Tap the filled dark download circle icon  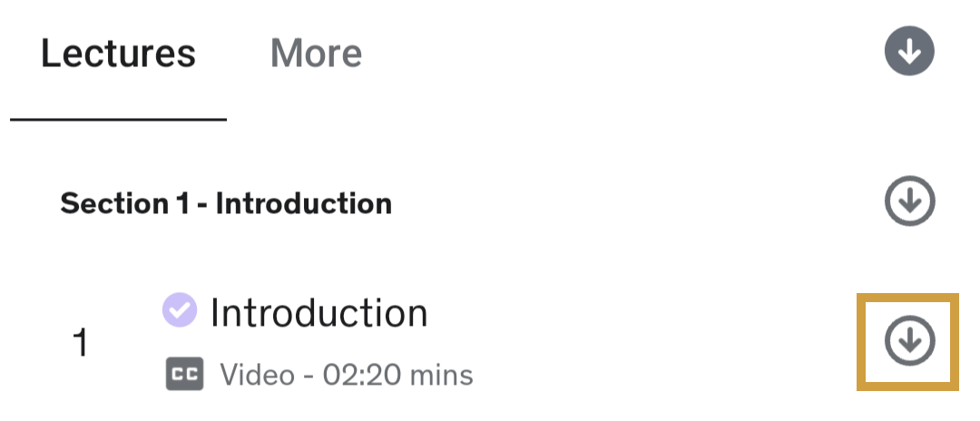tap(909, 54)
